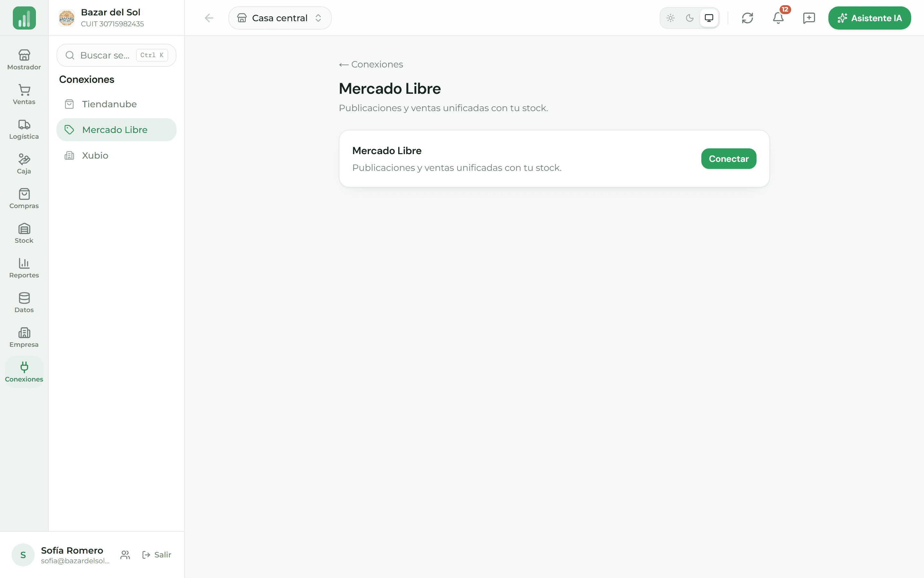Click the switch users icon
924x578 pixels.
125,555
